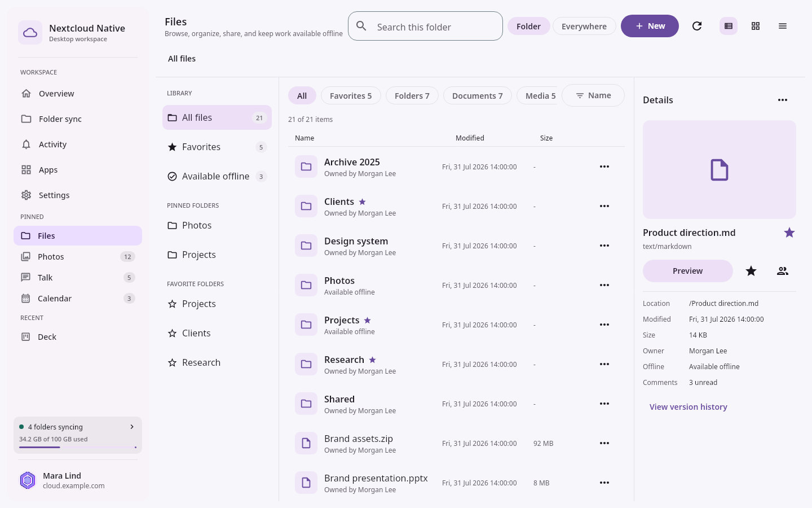Click the search magnifier icon

click(362, 26)
